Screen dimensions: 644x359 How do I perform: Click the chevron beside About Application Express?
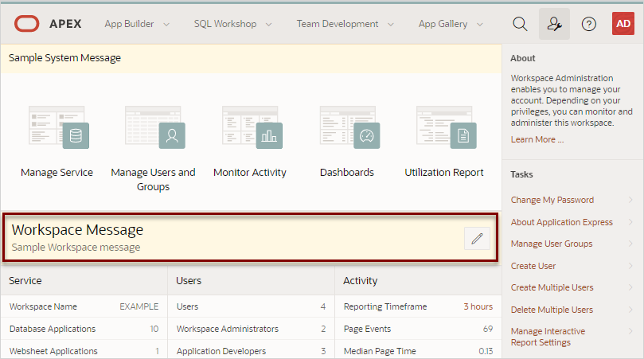pos(630,222)
